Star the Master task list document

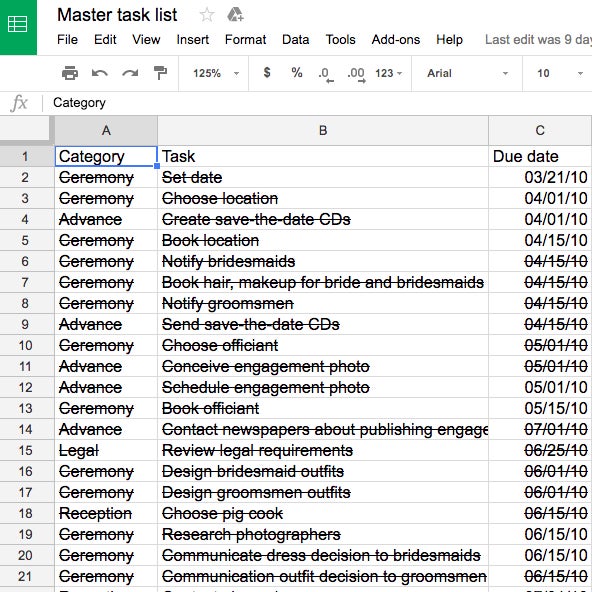[207, 15]
